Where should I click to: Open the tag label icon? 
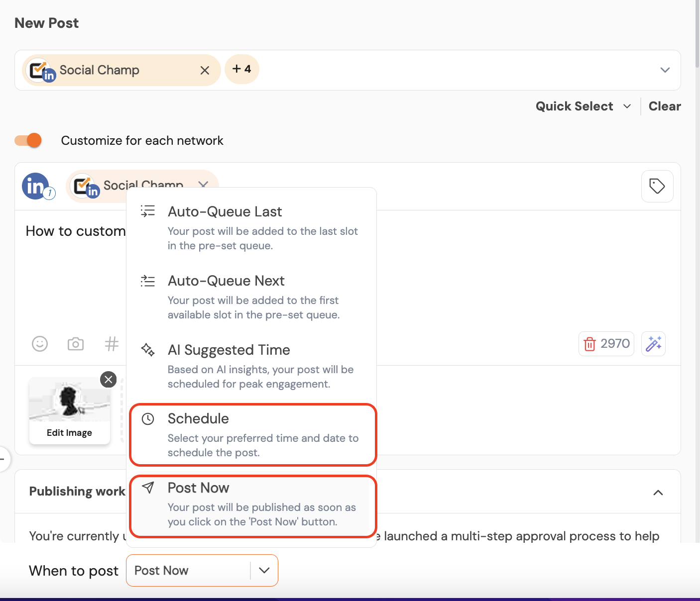(x=657, y=187)
